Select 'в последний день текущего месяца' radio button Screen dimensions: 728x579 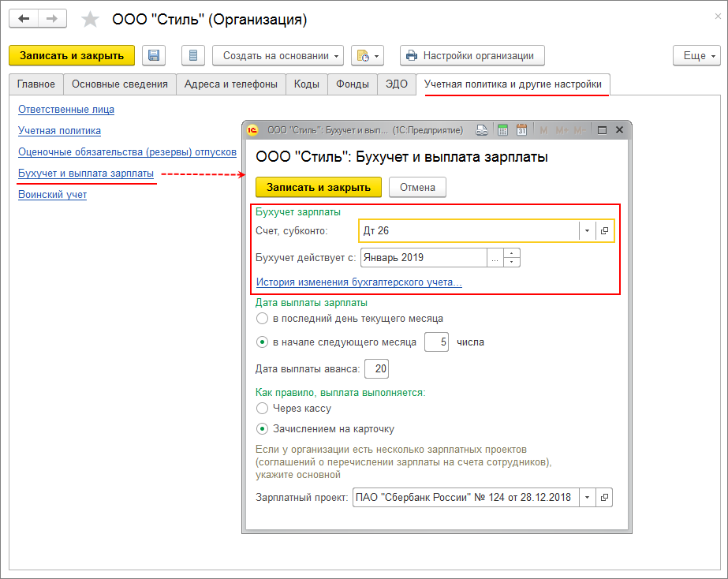[x=263, y=319]
